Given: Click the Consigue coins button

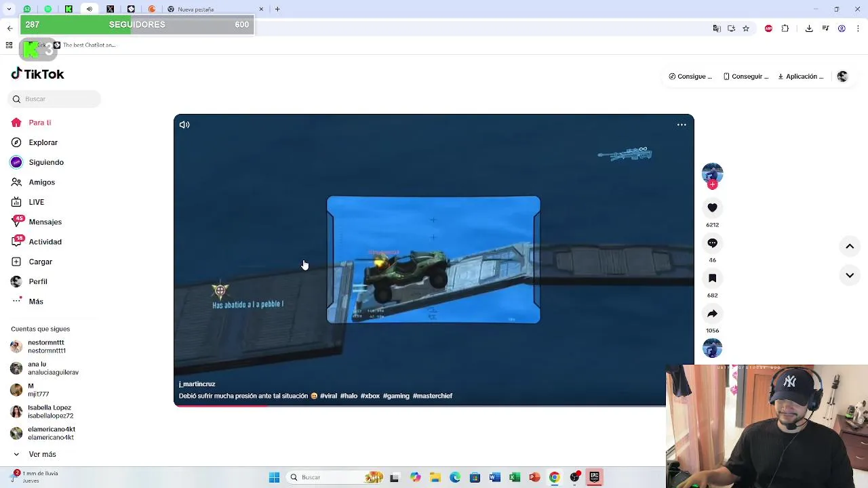Looking at the screenshot, I should pyautogui.click(x=690, y=77).
